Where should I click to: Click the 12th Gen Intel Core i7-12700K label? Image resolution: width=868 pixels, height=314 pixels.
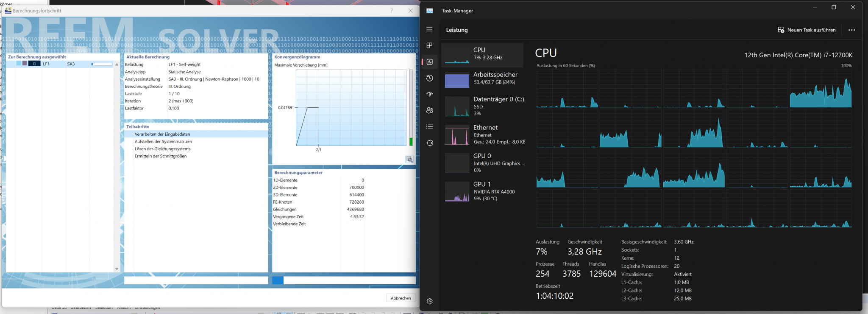tap(798, 55)
